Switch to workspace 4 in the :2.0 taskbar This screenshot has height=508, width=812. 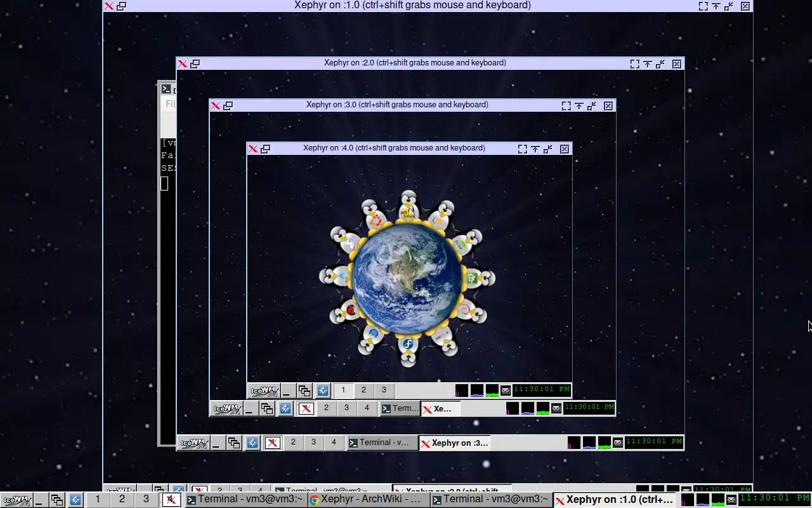334,442
